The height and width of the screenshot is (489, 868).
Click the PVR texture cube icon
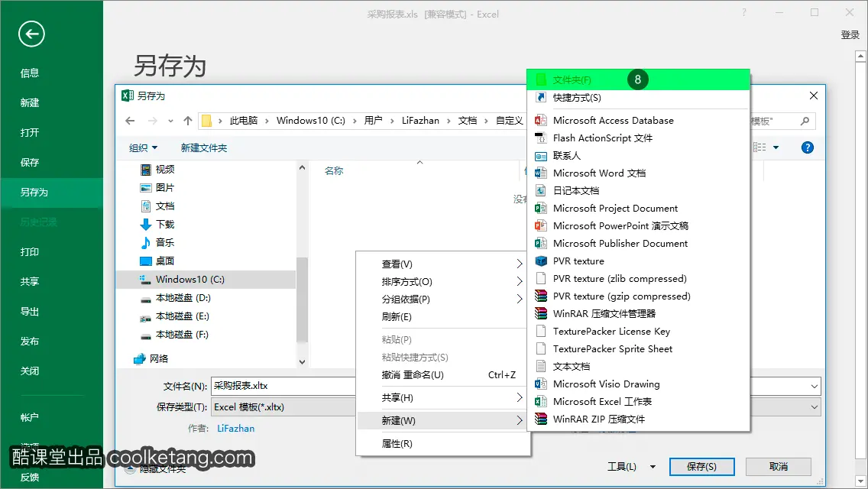(541, 261)
